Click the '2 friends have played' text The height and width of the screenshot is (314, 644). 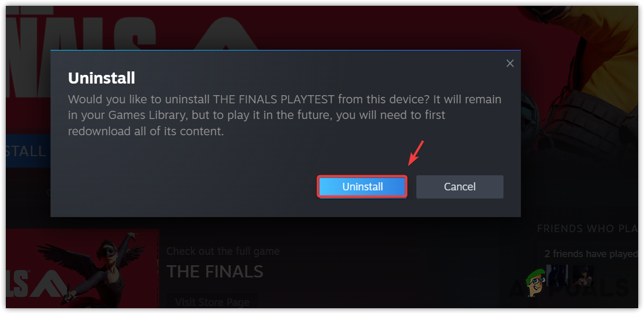(x=591, y=254)
